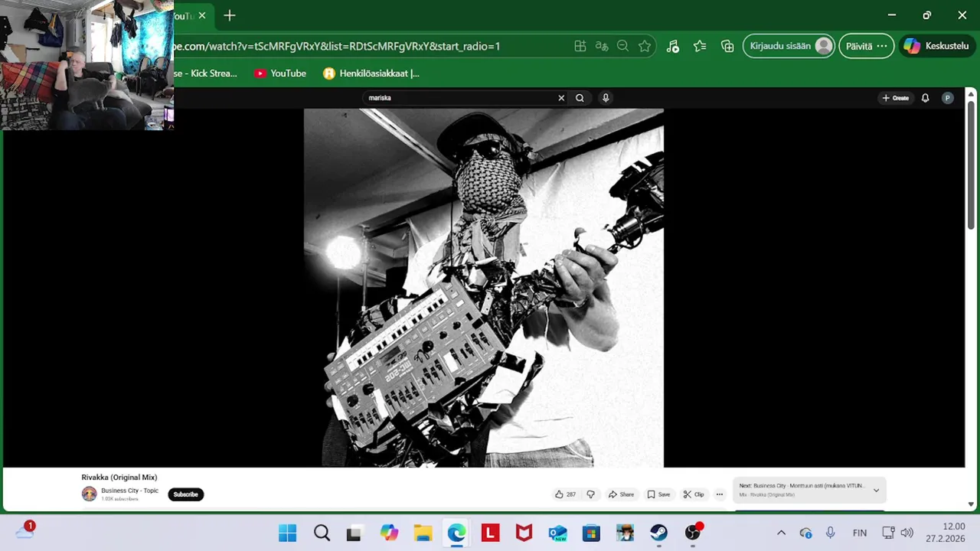Open the clock showing 12.00 27.2.2026
The width and height of the screenshot is (980, 551).
click(x=945, y=533)
